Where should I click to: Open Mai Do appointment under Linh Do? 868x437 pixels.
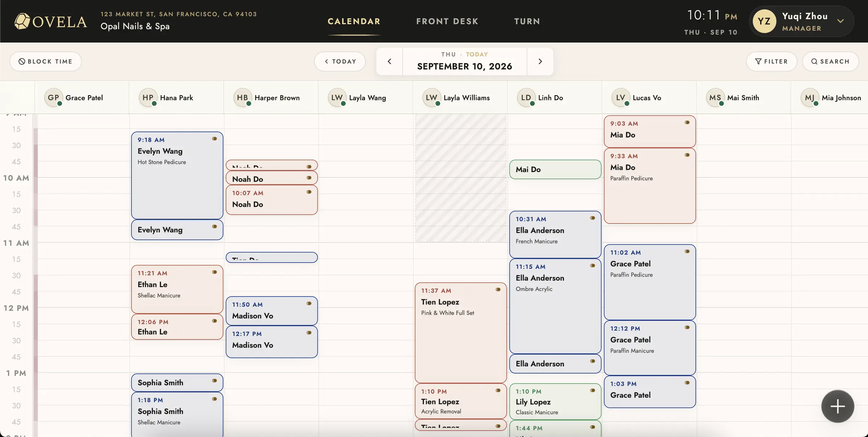coord(555,169)
